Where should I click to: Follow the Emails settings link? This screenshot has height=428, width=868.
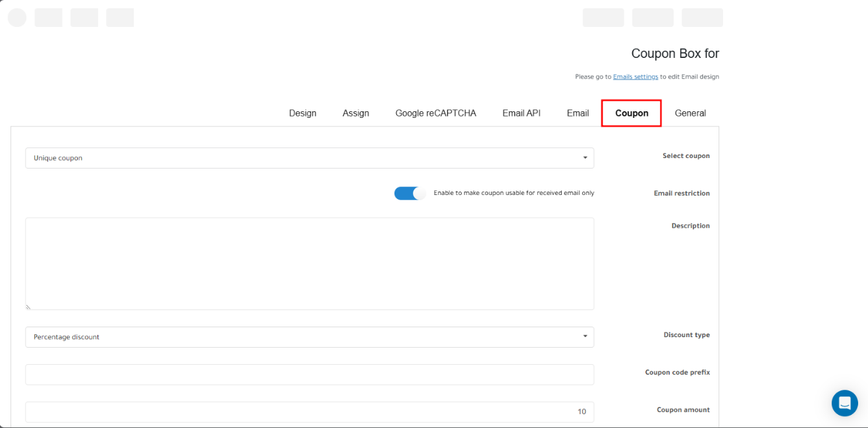point(636,77)
